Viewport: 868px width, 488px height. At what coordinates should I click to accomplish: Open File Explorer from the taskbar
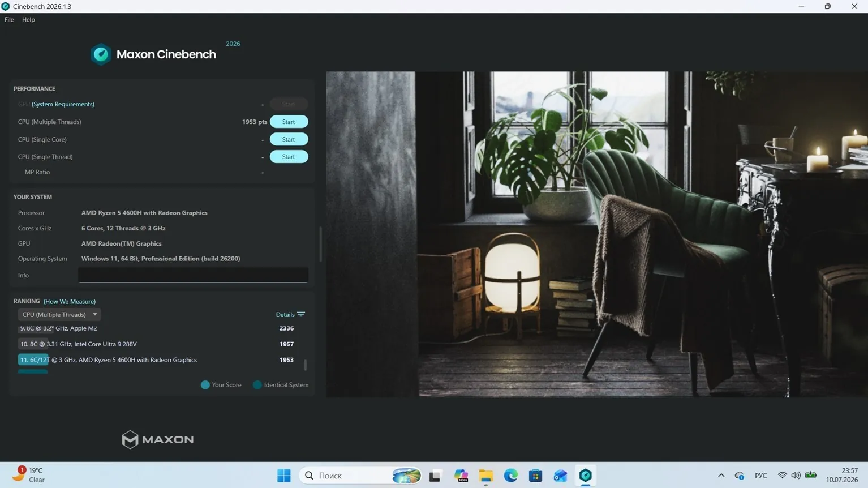coord(486,476)
